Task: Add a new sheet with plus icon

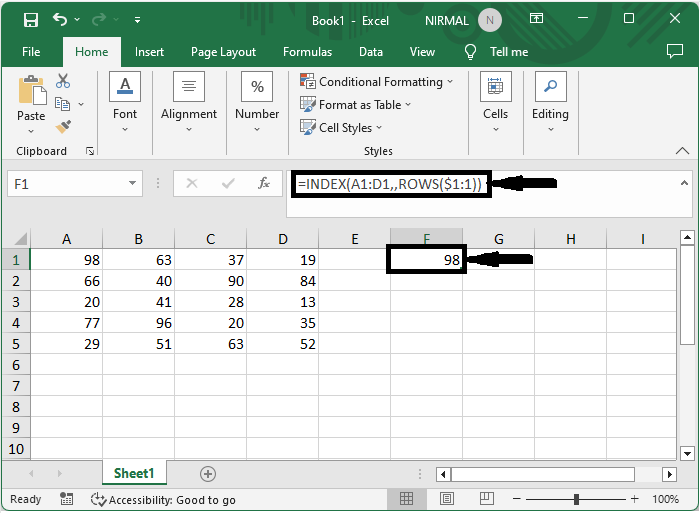Action: tap(208, 474)
